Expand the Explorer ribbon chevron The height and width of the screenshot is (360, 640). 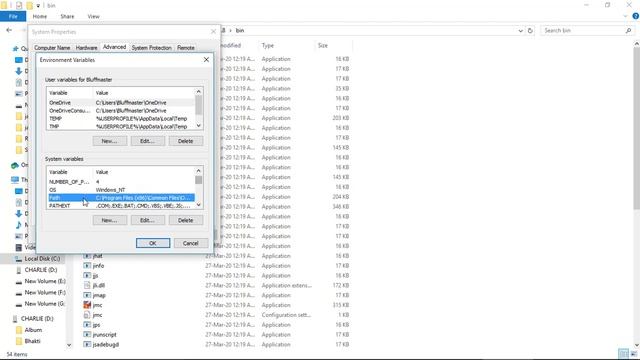[625, 16]
